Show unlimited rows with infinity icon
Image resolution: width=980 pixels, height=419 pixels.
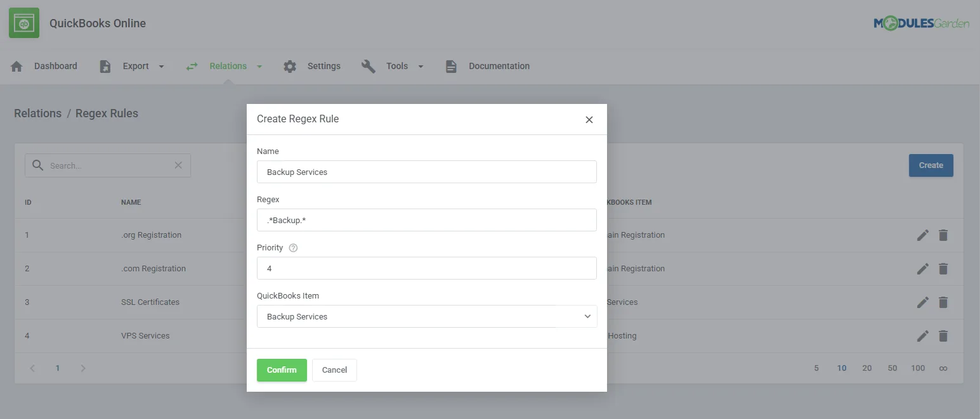click(943, 368)
